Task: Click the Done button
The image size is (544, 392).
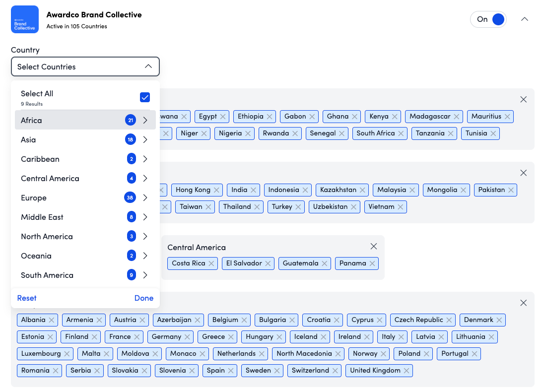Action: (x=144, y=298)
